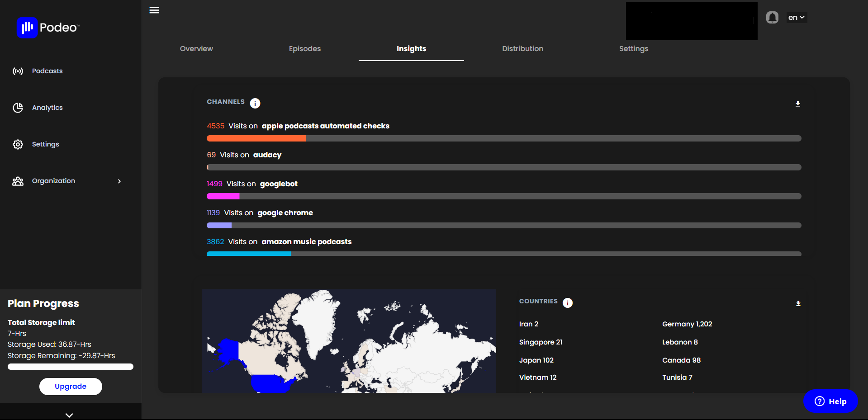Click the Countries info icon

(568, 303)
